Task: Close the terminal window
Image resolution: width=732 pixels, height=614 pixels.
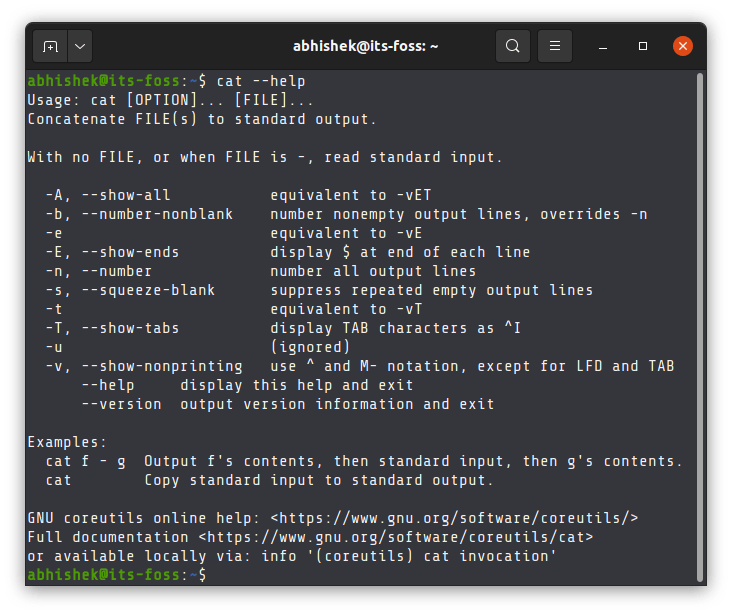Action: [683, 46]
